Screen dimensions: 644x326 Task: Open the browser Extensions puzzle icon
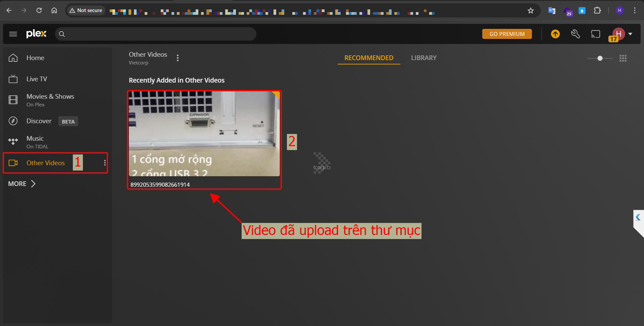597,10
